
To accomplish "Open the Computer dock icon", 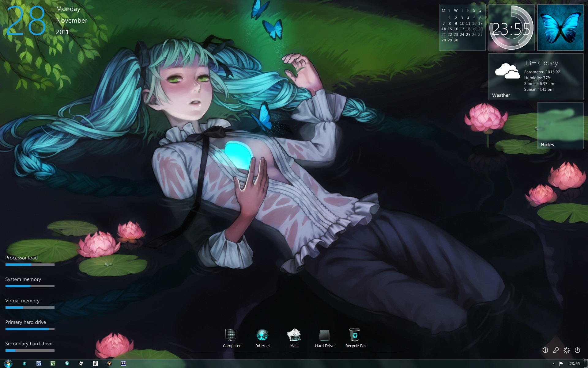I will (x=231, y=335).
